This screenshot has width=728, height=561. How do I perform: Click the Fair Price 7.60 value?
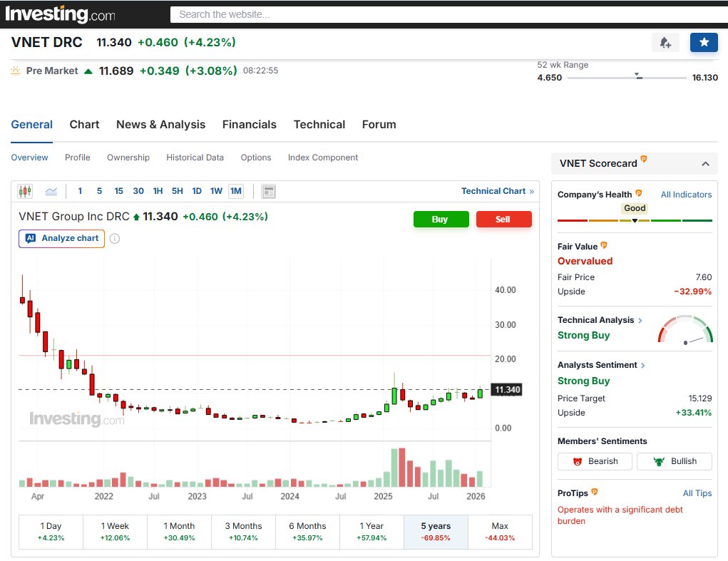tap(703, 277)
